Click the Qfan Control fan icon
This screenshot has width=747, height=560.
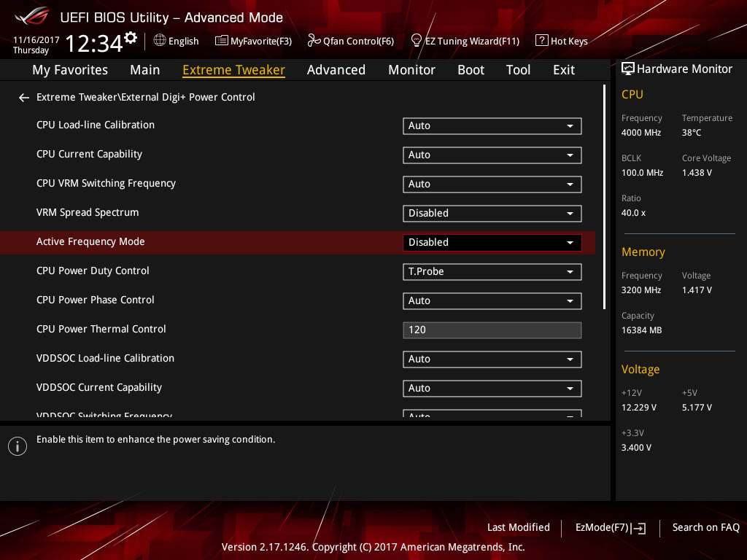pos(314,41)
